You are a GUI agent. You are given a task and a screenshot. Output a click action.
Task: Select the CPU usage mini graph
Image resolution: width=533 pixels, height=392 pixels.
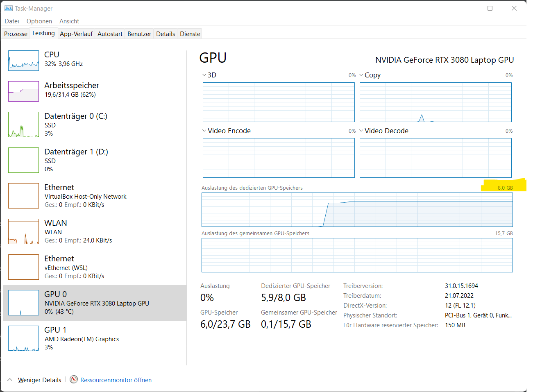click(23, 61)
